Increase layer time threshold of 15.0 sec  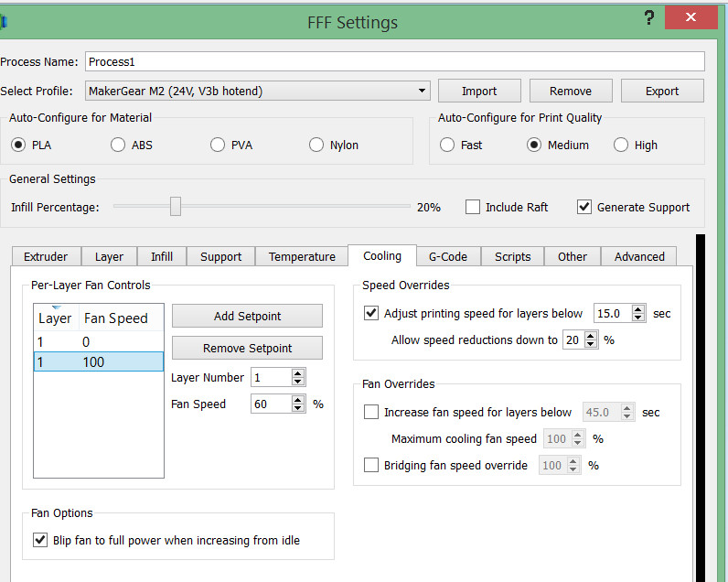638,308
